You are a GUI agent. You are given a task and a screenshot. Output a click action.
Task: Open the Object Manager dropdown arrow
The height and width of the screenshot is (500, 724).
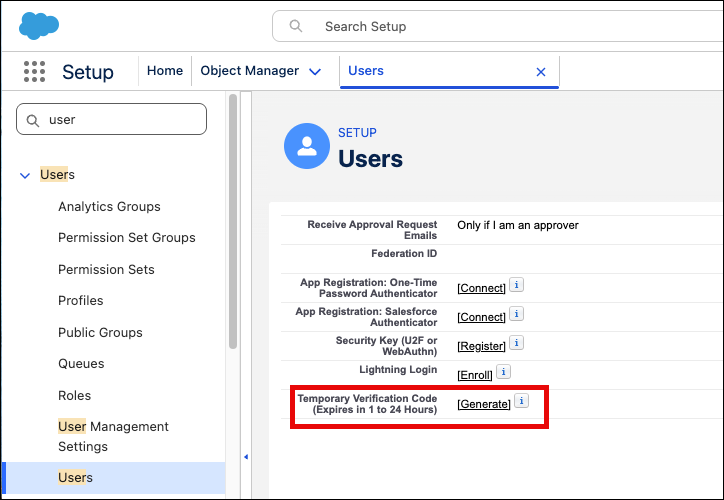315,72
